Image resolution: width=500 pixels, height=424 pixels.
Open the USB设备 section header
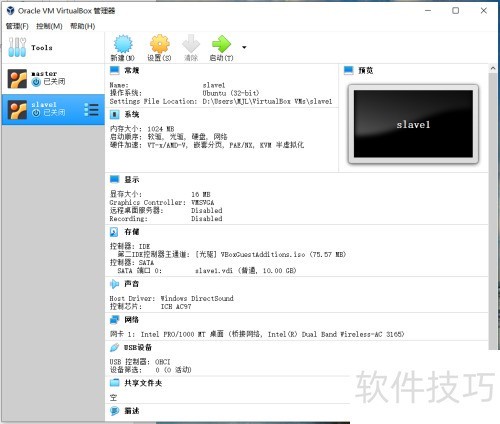coord(138,347)
